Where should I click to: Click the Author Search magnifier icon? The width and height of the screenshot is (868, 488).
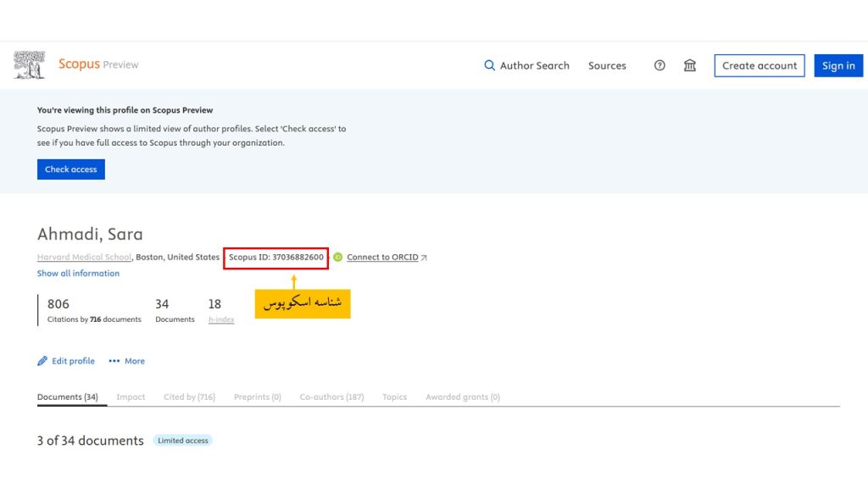[489, 65]
